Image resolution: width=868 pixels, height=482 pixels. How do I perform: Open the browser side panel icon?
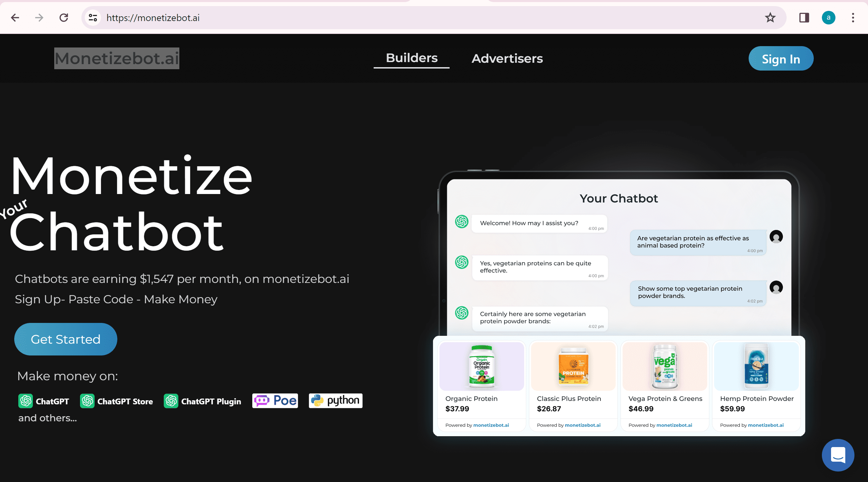804,18
